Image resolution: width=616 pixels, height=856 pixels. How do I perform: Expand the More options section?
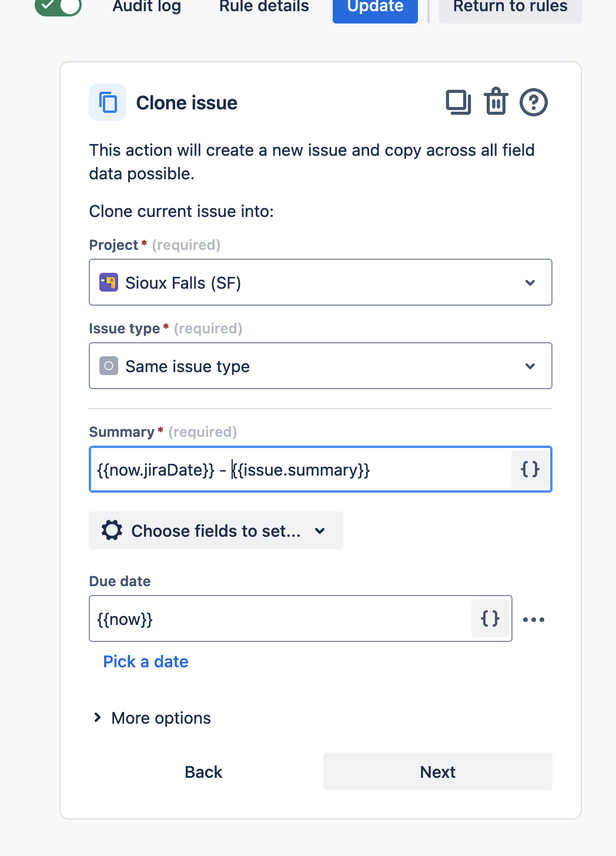(x=152, y=718)
